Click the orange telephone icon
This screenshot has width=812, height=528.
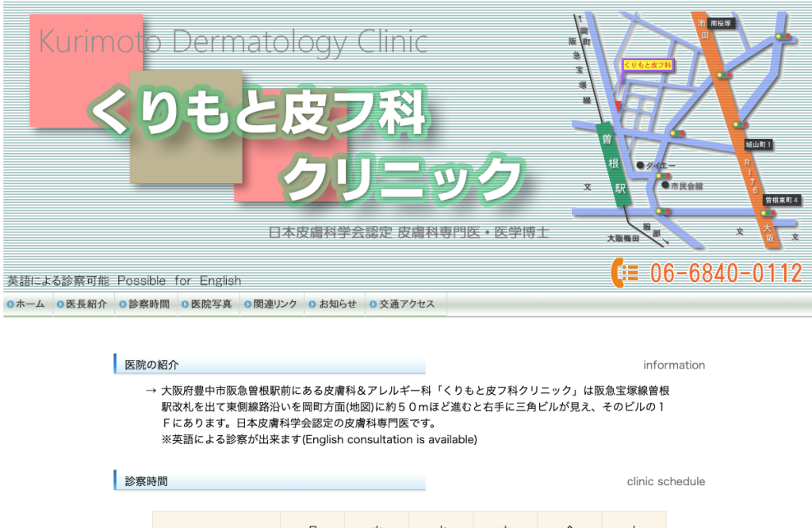coord(625,273)
